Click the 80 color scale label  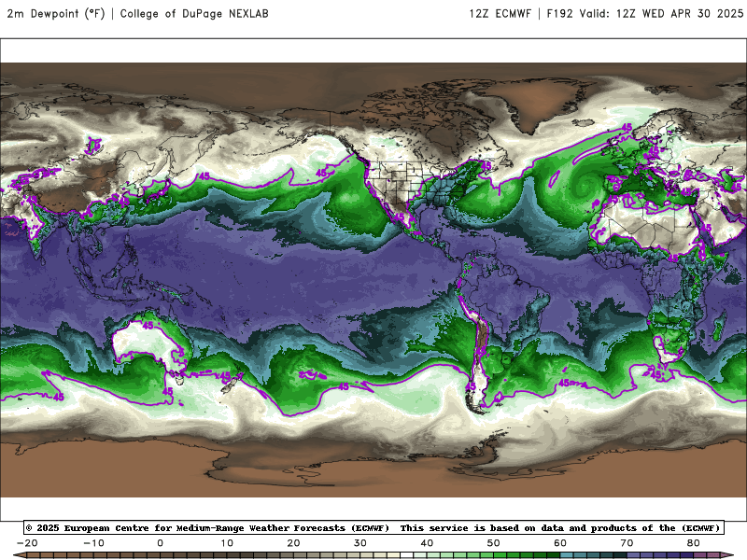tap(694, 543)
